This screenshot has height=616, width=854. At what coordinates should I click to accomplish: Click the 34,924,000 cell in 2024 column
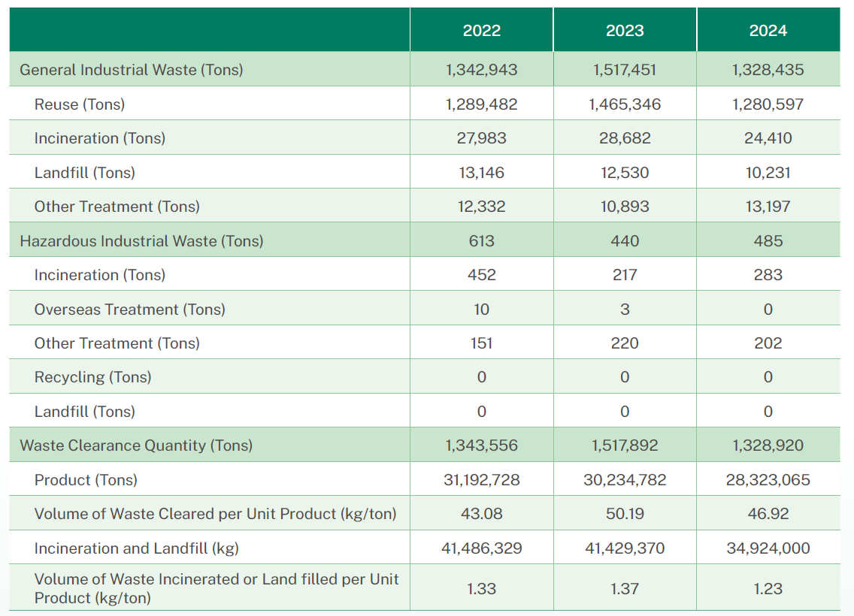point(768,548)
